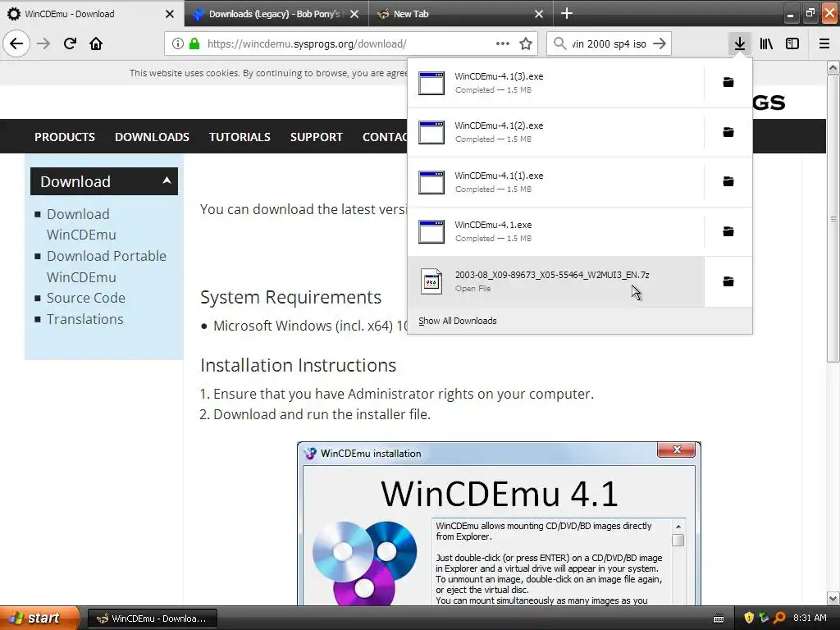840x630 pixels.
Task: Open the Firefox home page icon
Action: [96, 44]
